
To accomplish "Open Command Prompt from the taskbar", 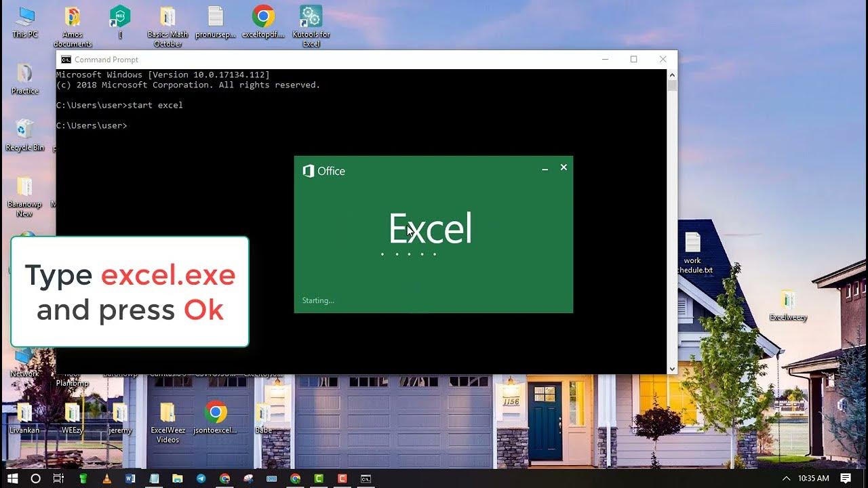I will pyautogui.click(x=366, y=479).
